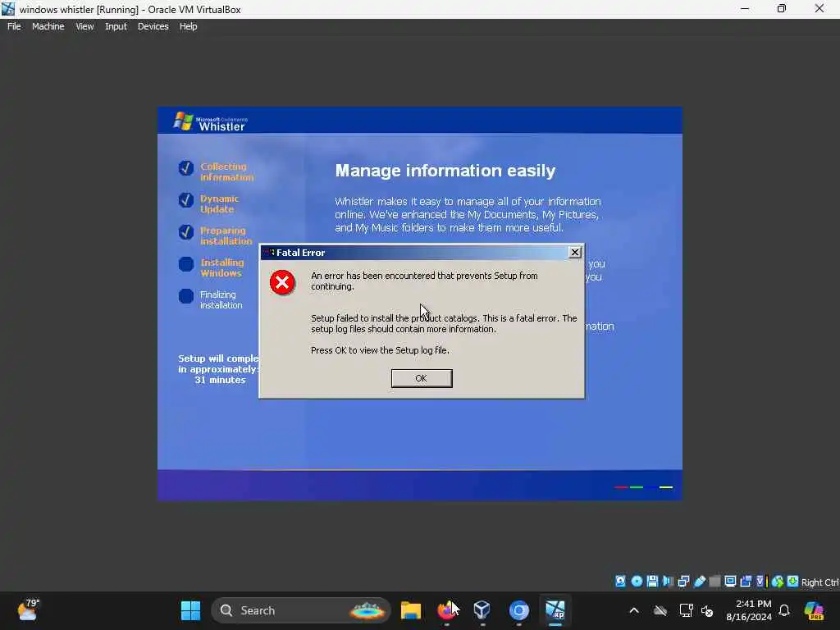Click the green arrow keyboard capture icon

(x=793, y=582)
